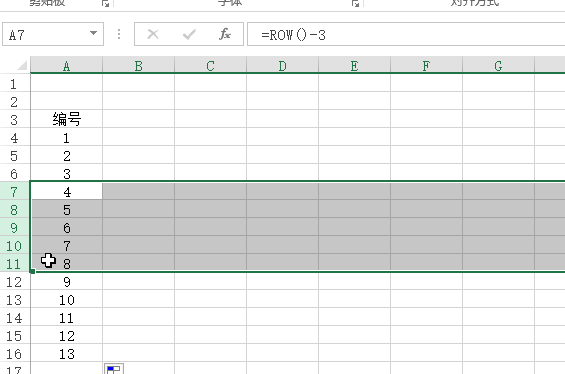Select row 11 header
The height and width of the screenshot is (374, 565).
pos(14,263)
